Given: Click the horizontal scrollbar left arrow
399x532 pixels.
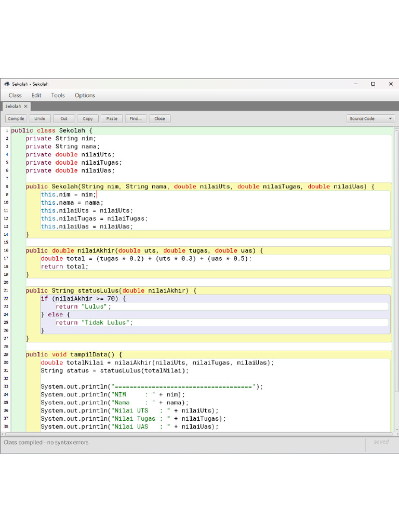Looking at the screenshot, I should click(x=3, y=434).
